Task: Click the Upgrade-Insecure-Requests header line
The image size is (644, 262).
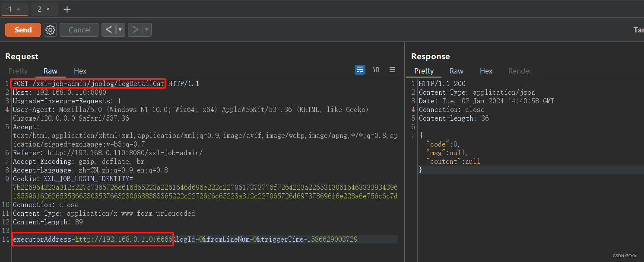Action: pos(67,101)
